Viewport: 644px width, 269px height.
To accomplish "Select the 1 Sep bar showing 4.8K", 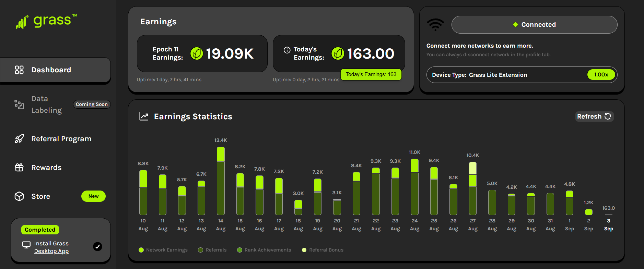I will point(570,203).
